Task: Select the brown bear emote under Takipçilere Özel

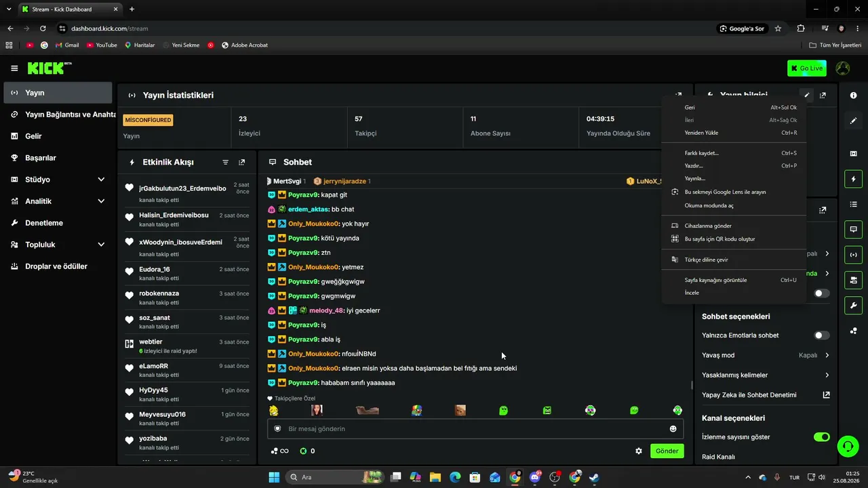Action: pyautogui.click(x=460, y=410)
